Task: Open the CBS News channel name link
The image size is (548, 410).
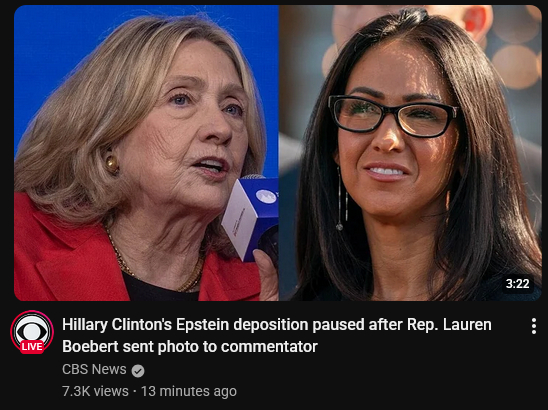Action: coord(94,369)
